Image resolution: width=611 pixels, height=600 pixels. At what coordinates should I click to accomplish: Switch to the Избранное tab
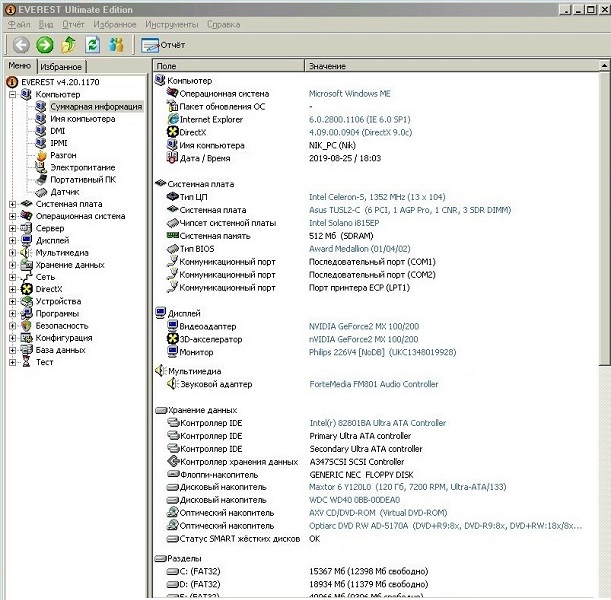click(x=61, y=67)
